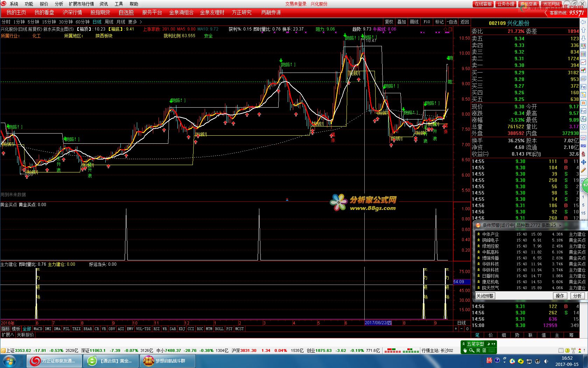Screen dimensions: 588x368
Task: Click the 分析 button in alert window
Action: 577,296
